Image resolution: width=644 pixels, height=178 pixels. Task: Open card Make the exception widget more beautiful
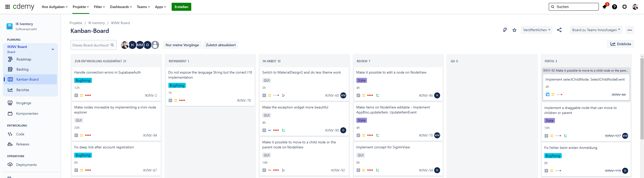pos(304,118)
